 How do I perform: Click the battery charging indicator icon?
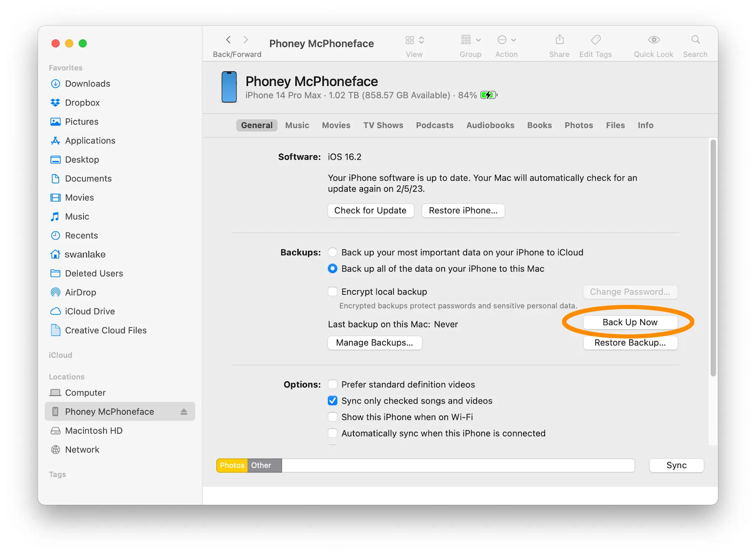coord(489,95)
